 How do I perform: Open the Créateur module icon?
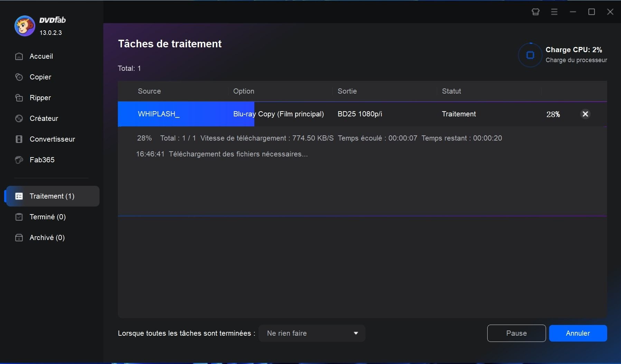click(x=19, y=118)
